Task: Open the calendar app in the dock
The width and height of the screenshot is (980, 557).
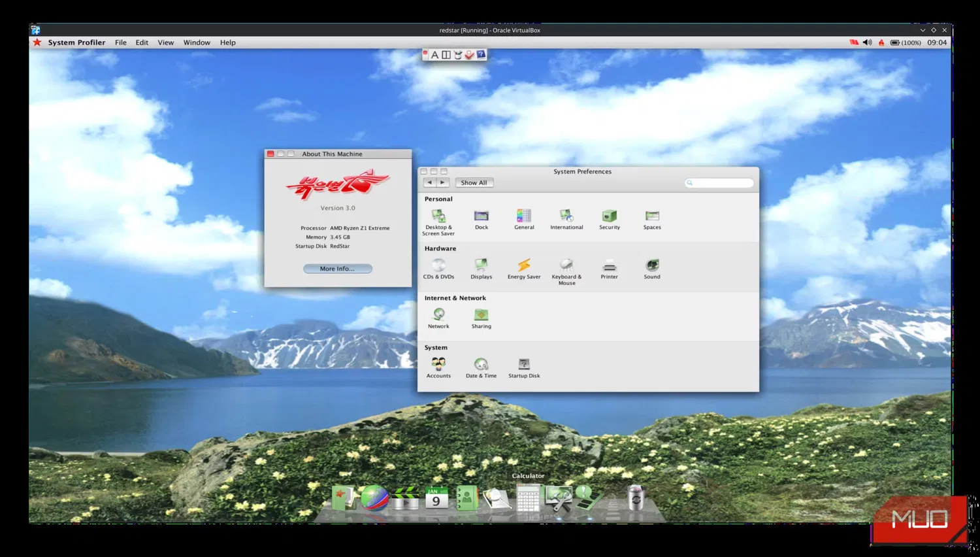Action: tap(436, 499)
